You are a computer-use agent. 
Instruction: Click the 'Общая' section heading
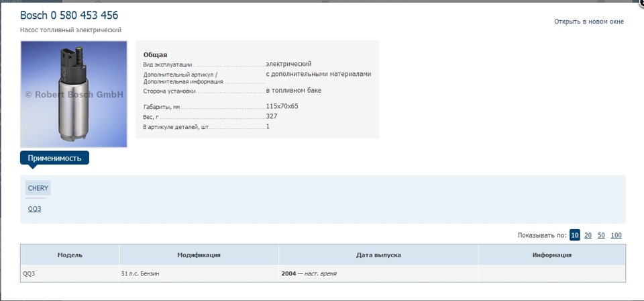155,54
